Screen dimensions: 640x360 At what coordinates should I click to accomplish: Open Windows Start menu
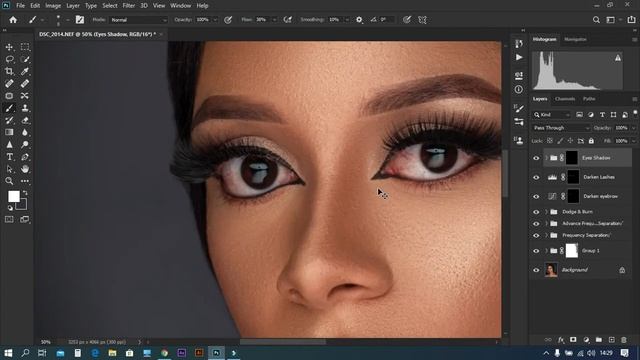8,353
